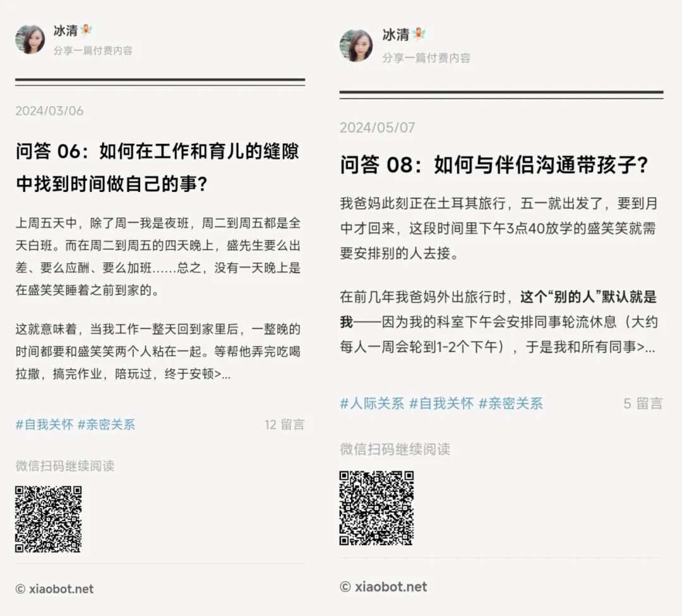Viewport: 682px width, 616px height.
Task: Select the #亲密关系 tag on the 问答 06 card
Action: tap(107, 425)
